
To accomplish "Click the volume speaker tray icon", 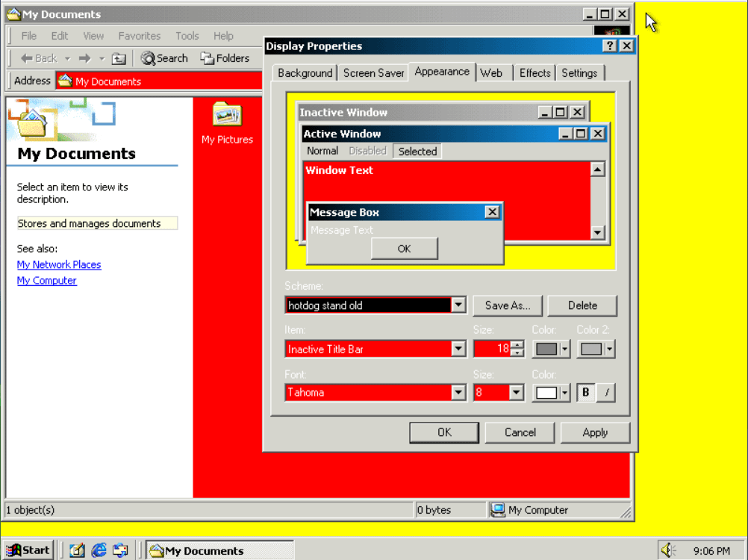I will click(668, 550).
